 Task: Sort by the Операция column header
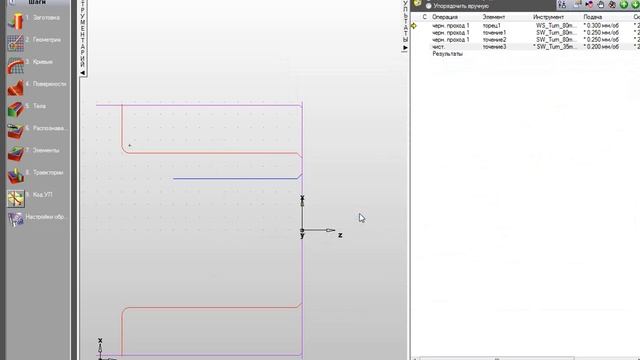click(445, 17)
